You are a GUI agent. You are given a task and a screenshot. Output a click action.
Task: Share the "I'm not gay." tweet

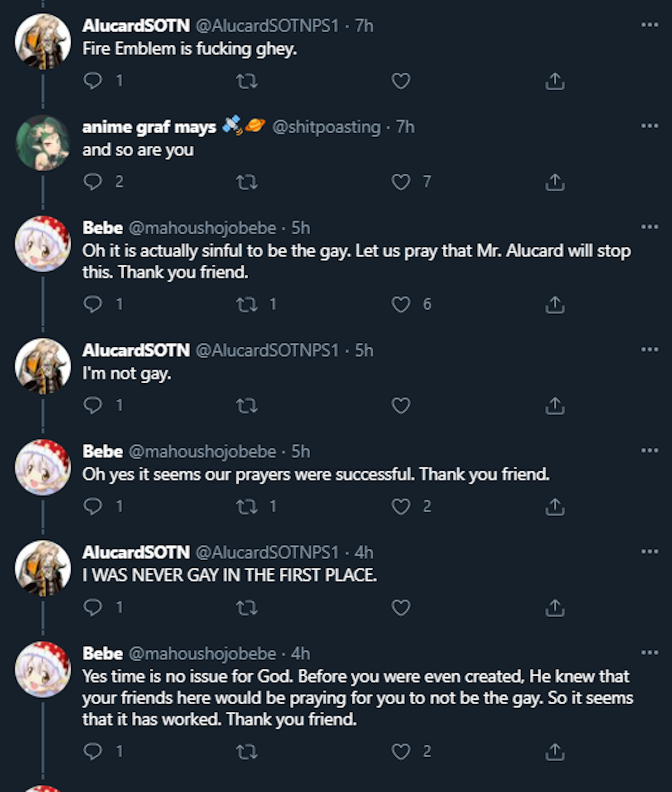tap(555, 406)
